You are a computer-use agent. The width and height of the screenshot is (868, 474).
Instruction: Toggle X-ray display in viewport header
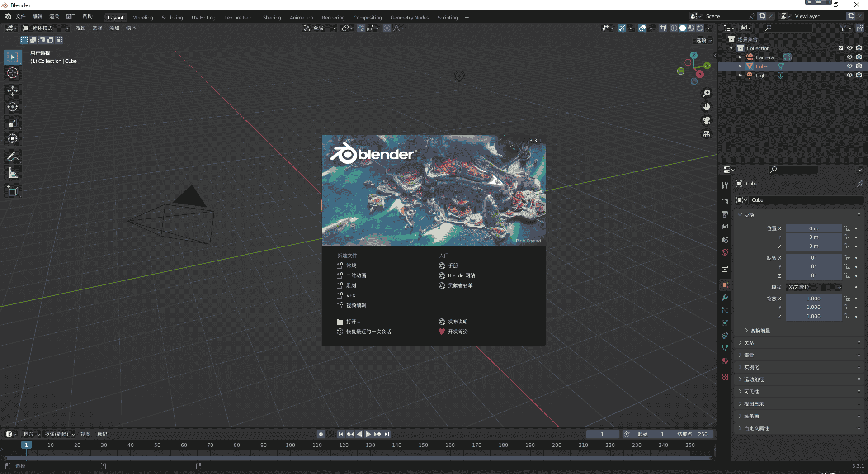coord(662,28)
